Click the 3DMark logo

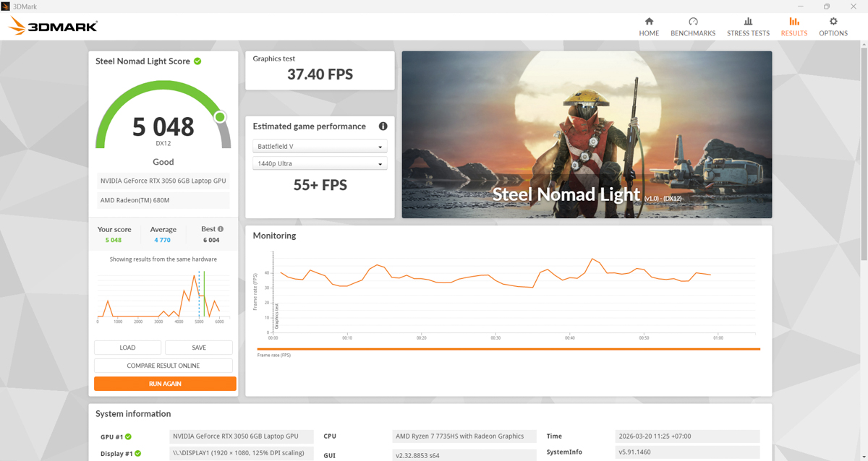coord(51,25)
